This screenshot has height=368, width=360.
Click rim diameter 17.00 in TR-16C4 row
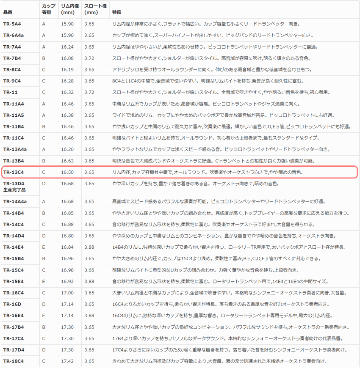pos(67,293)
